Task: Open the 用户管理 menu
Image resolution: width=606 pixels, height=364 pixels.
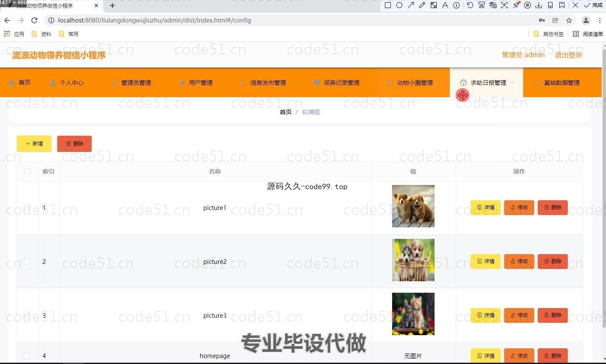Action: [198, 83]
